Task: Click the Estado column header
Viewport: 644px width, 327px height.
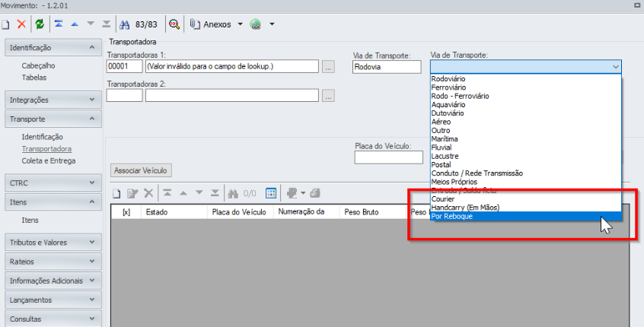Action: pos(174,212)
